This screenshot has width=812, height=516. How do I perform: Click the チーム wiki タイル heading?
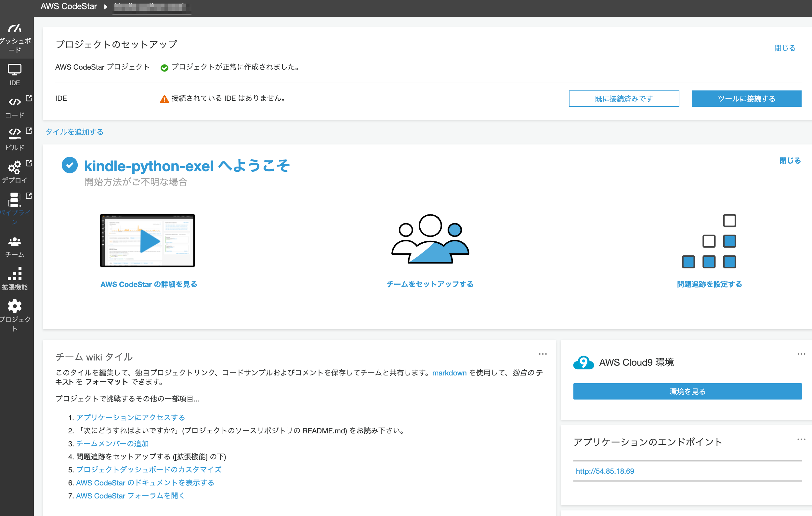[94, 357]
